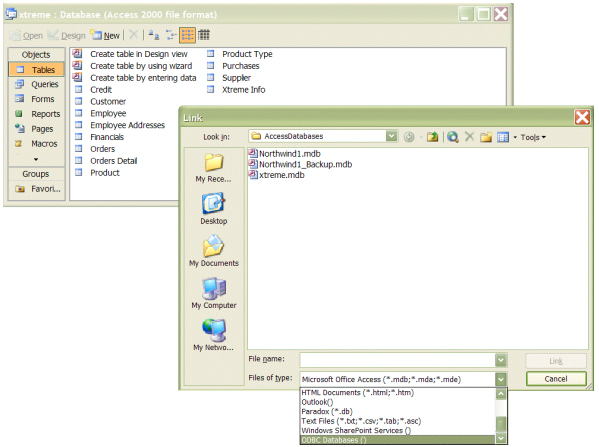The width and height of the screenshot is (599, 447).
Task: Open the New table toolbar button
Action: (105, 36)
